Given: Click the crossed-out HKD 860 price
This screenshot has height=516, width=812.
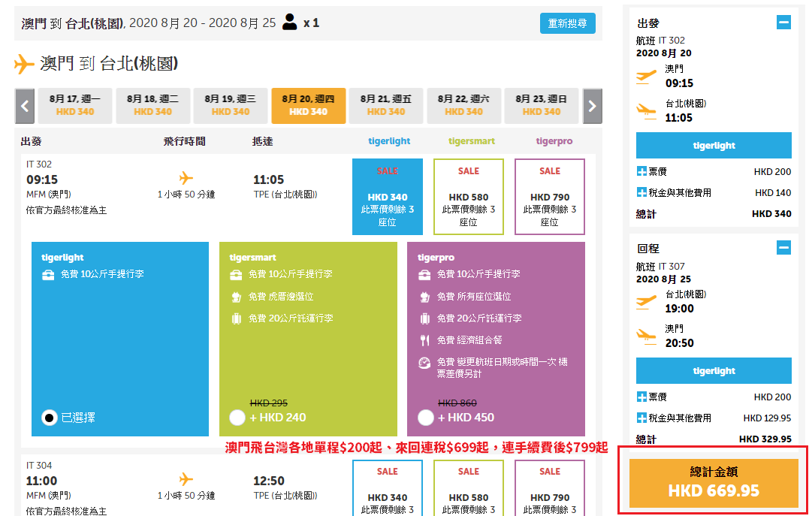Looking at the screenshot, I should (x=457, y=403).
